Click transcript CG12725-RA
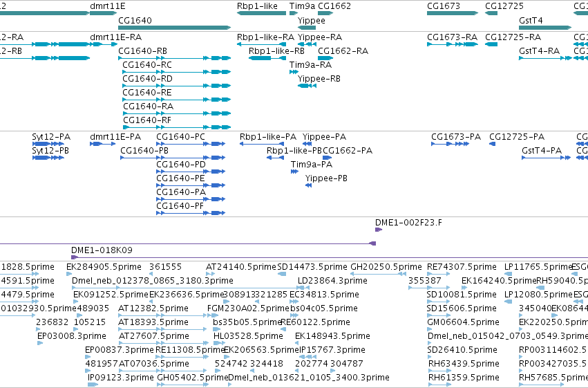The height and width of the screenshot is (388, 588). pos(491,44)
